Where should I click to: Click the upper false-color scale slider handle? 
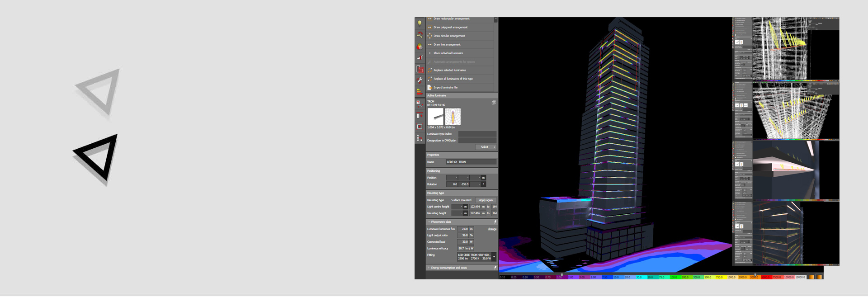click(755, 274)
